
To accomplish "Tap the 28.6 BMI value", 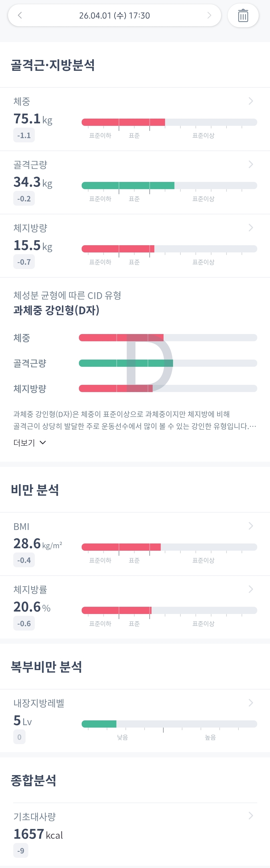I will pos(37,544).
